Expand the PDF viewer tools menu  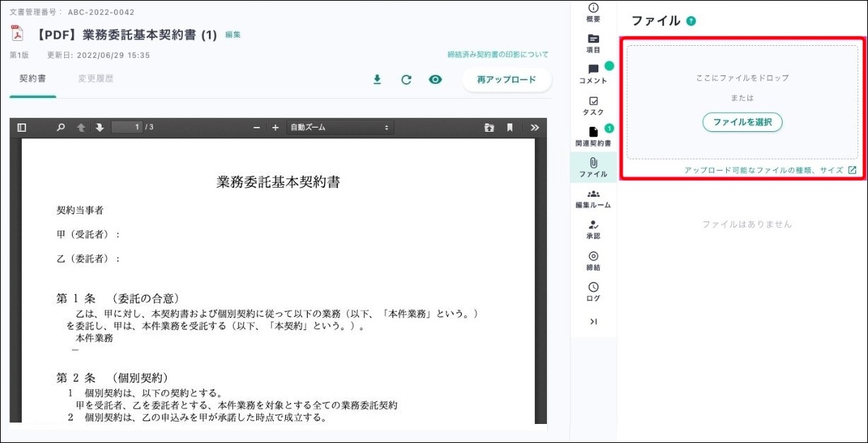pos(534,128)
